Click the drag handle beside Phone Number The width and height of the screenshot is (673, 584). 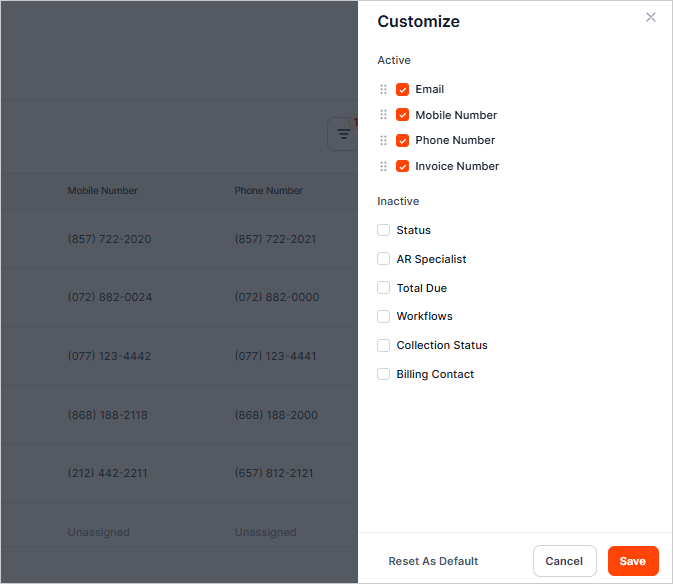pos(383,140)
